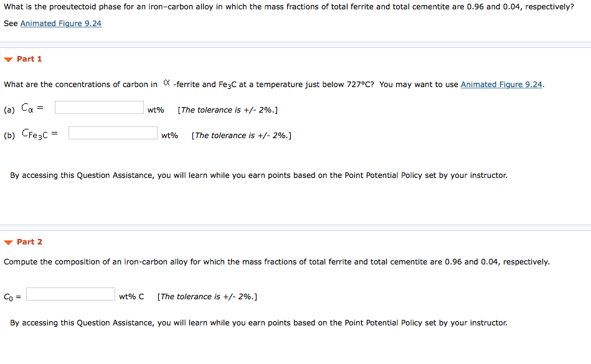The image size is (591, 364).
Task: Open Animated Figure 9.24 link below main question
Action: (x=61, y=24)
